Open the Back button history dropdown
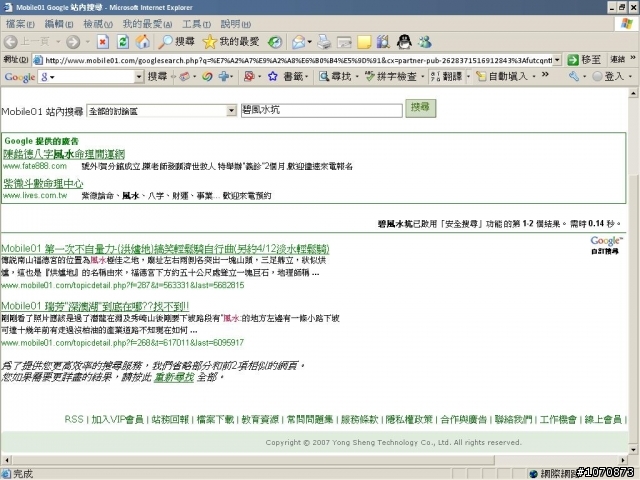Viewport: 640px width, 480px height. pos(58,42)
